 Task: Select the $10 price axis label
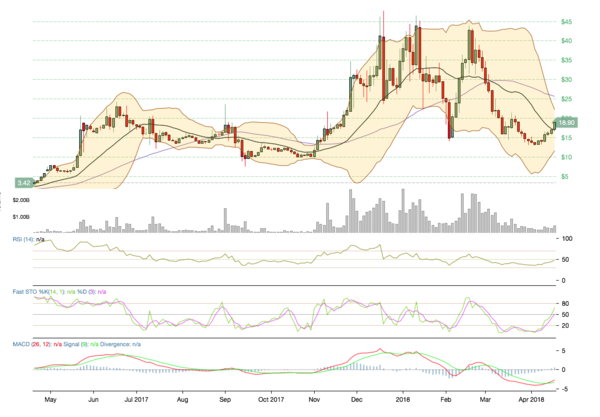coord(566,157)
